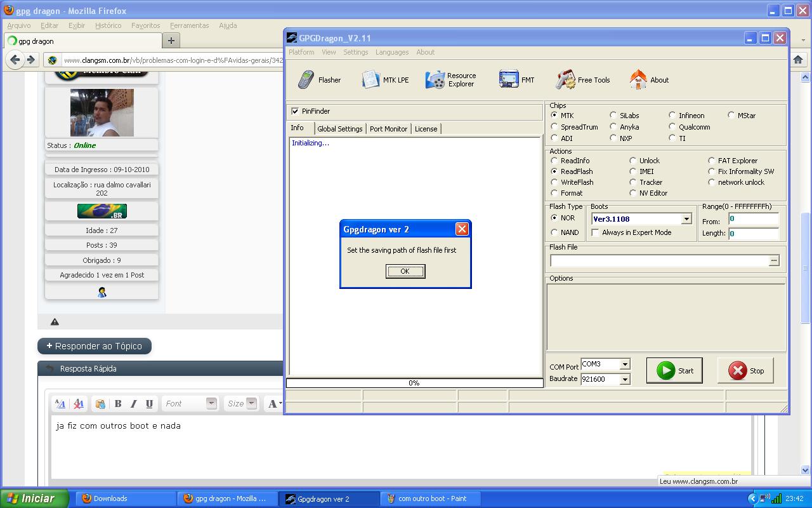The image size is (812, 508).
Task: Open text color dropdown in editor
Action: [275, 403]
